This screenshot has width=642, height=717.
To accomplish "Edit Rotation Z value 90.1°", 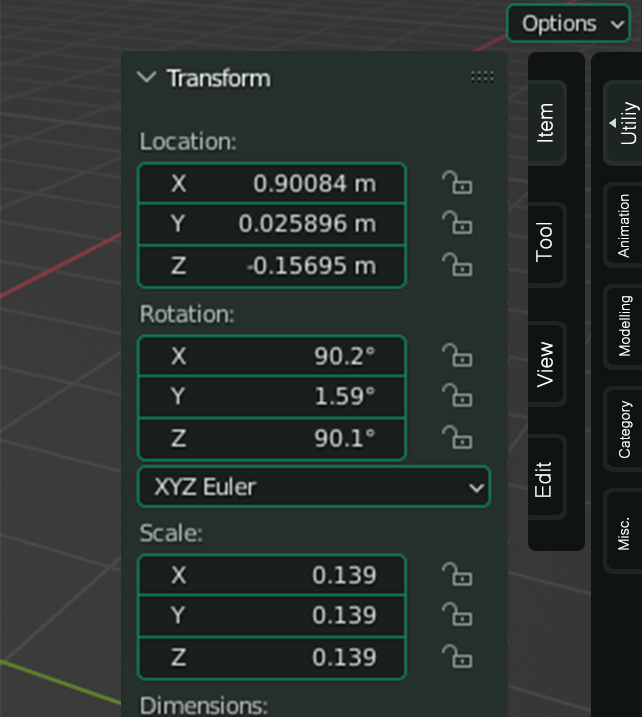I will point(272,439).
